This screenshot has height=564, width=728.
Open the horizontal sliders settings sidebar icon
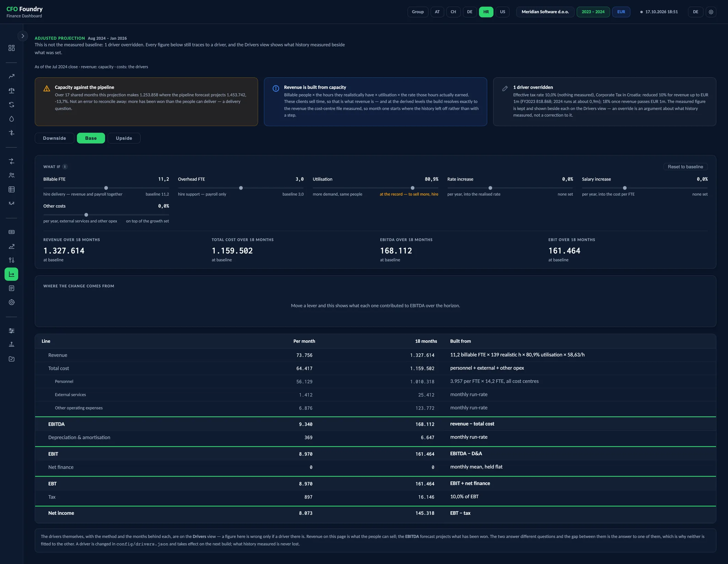(x=11, y=331)
